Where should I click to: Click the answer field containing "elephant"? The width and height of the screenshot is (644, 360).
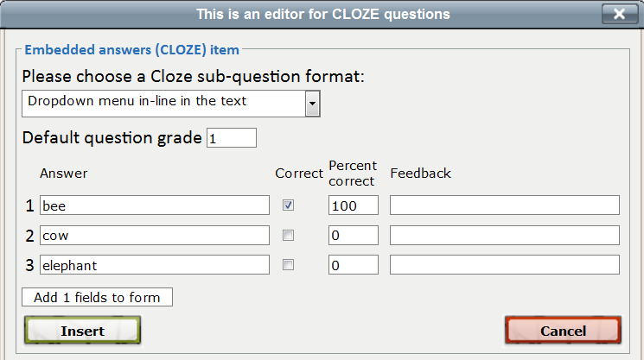click(x=155, y=265)
